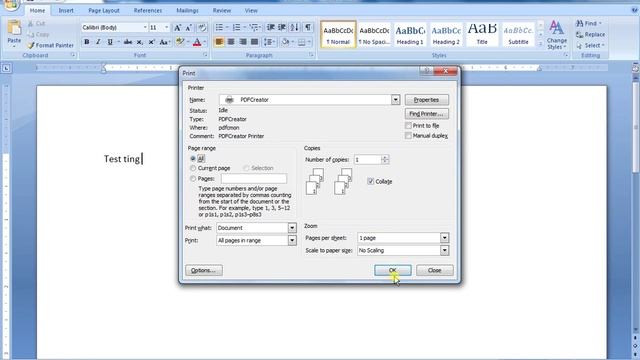The height and width of the screenshot is (360, 640).
Task: Open the Home ribbon tab
Action: coord(38,10)
